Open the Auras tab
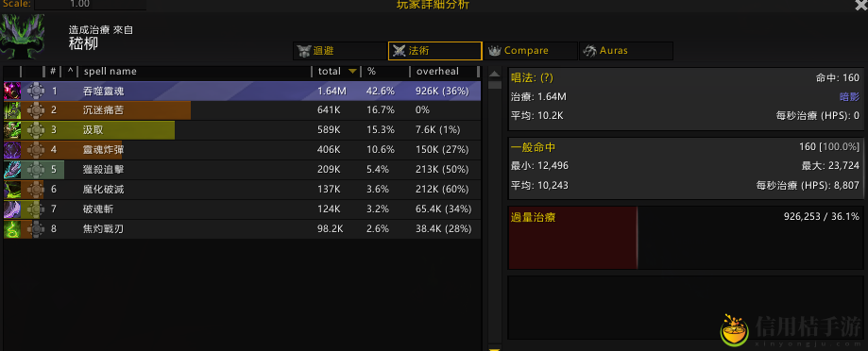The image size is (868, 351). pos(626,51)
